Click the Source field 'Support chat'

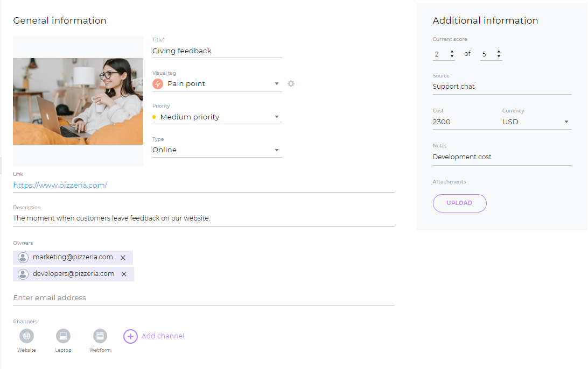502,87
